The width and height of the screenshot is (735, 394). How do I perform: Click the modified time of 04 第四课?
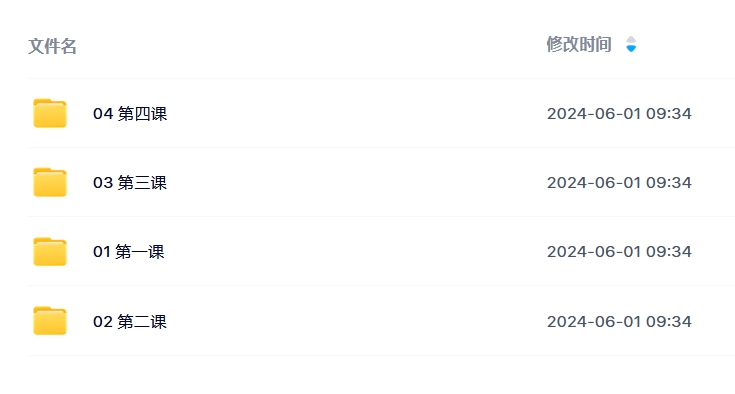click(x=619, y=113)
